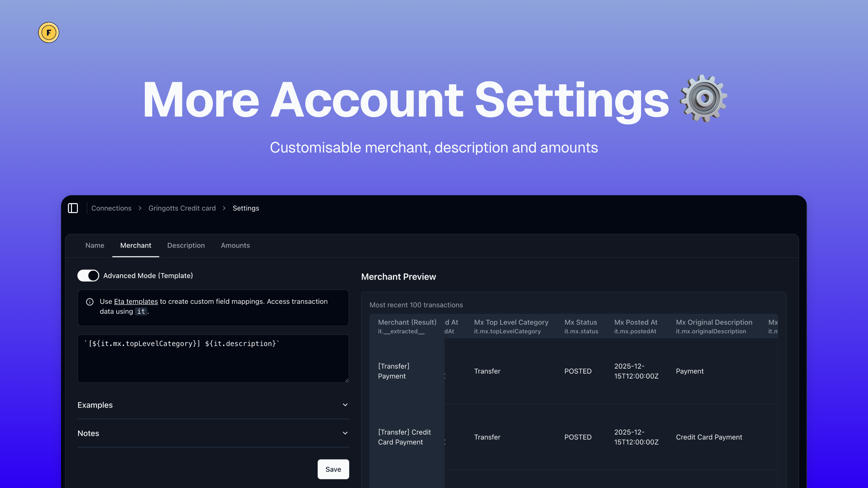Screen dimensions: 868x488
Task: Select the Amounts tab
Action: (x=235, y=245)
